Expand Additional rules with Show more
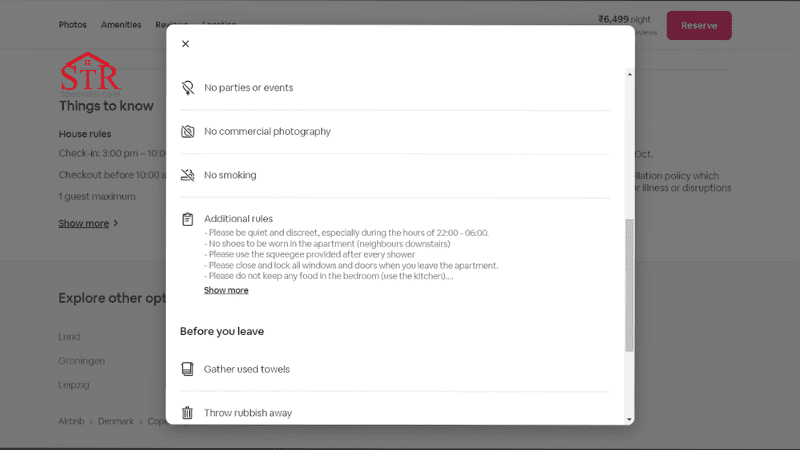This screenshot has width=800, height=450. [226, 290]
